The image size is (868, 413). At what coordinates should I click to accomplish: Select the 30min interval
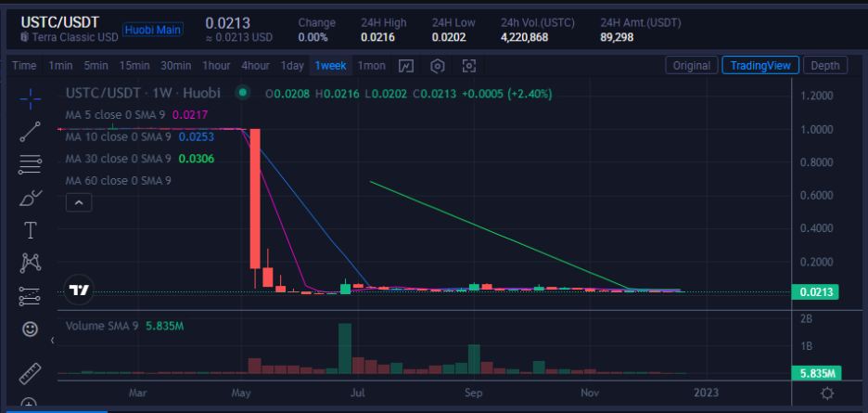(x=176, y=65)
